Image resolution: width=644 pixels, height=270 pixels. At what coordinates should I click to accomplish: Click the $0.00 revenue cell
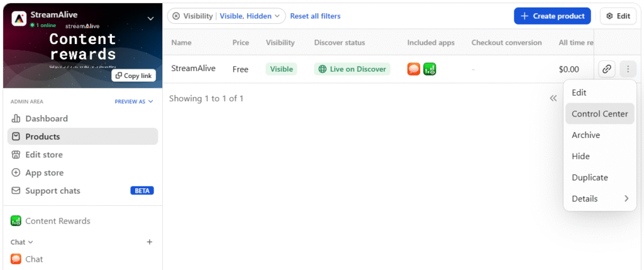point(569,69)
